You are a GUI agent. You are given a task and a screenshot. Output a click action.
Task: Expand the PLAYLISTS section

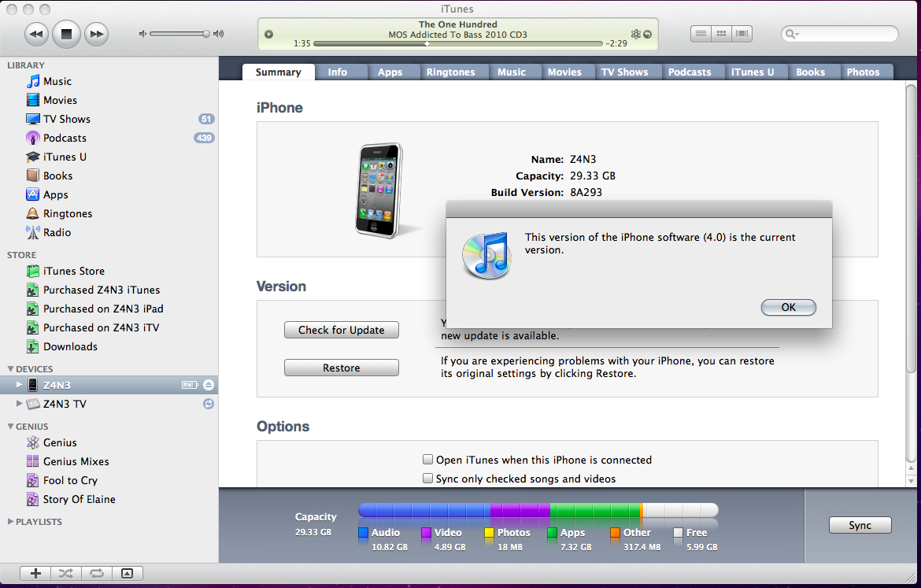(x=10, y=522)
